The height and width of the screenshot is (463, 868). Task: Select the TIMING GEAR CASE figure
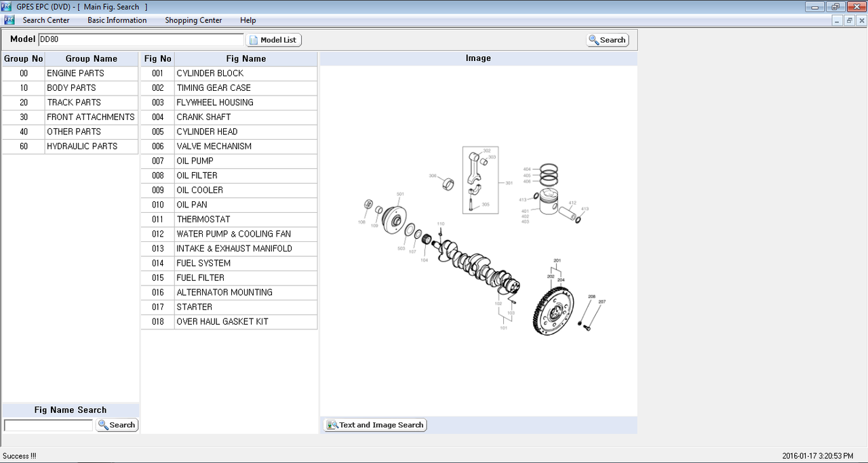tap(229, 88)
